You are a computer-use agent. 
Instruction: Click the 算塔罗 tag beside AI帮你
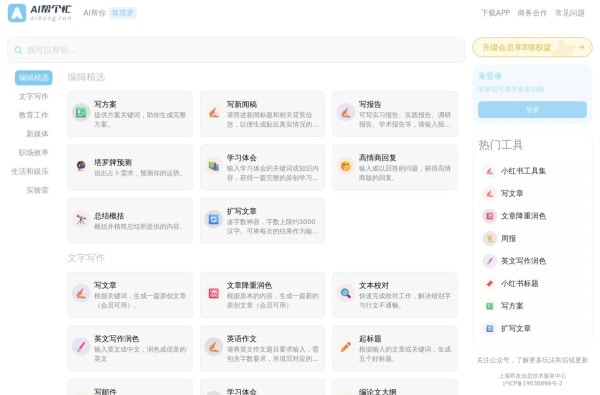(x=122, y=13)
